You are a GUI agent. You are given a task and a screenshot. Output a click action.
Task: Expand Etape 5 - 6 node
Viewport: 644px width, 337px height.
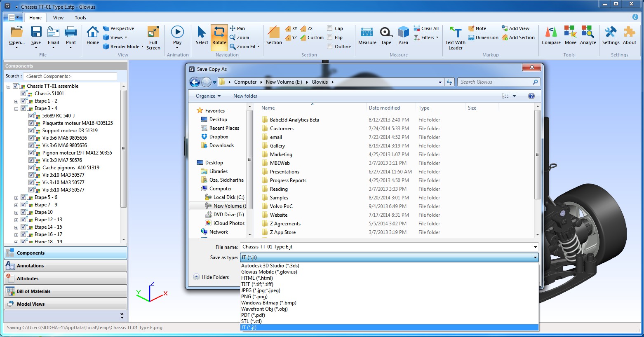[x=16, y=198]
